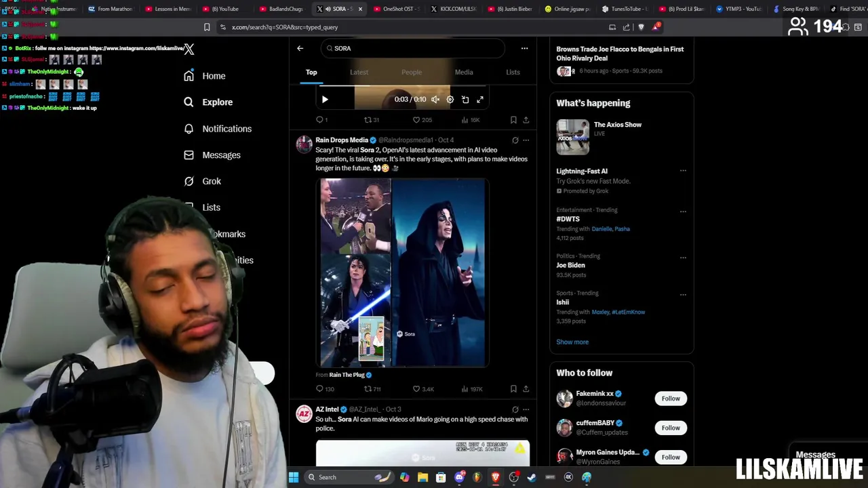Open Discord from the taskbar

point(460,477)
